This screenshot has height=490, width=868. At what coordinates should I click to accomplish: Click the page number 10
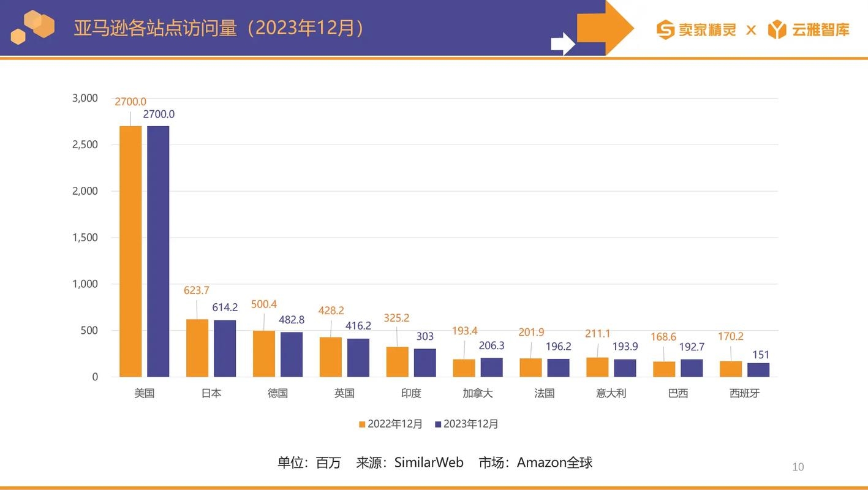(x=796, y=466)
